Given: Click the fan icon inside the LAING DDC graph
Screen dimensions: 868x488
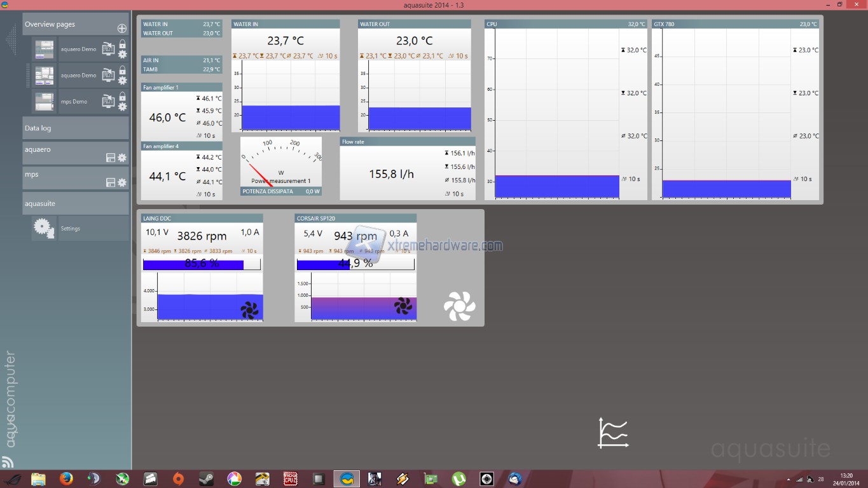Looking at the screenshot, I should (249, 309).
